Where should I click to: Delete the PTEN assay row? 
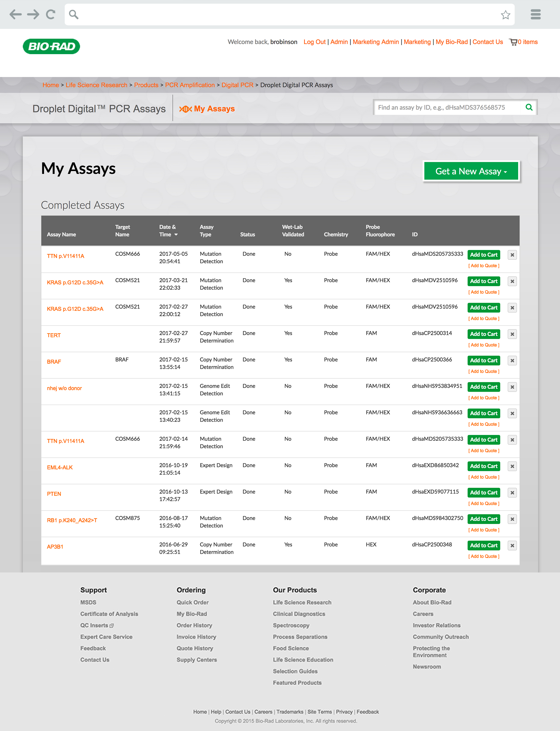512,493
